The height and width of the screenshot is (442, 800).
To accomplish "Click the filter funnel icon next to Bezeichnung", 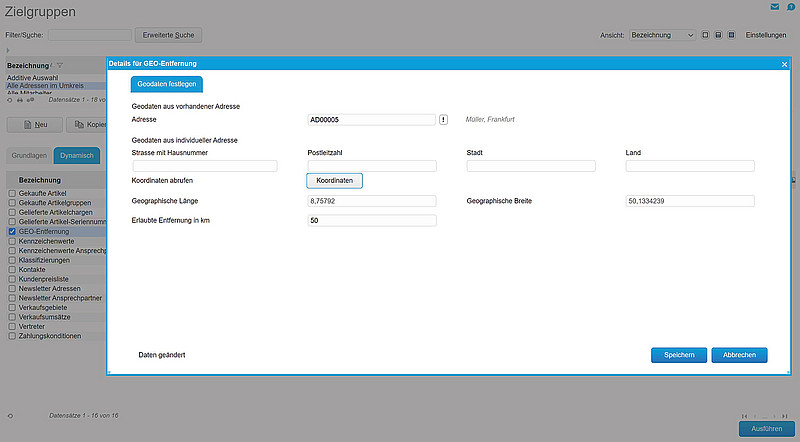I will point(60,65).
